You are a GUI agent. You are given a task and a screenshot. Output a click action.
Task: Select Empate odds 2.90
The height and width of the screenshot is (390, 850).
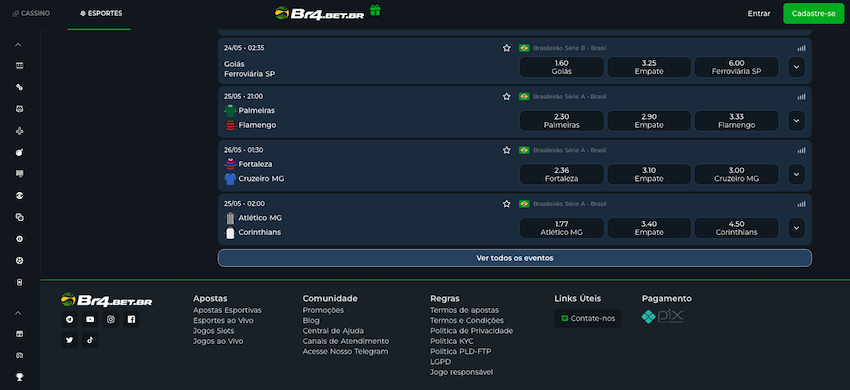click(649, 121)
